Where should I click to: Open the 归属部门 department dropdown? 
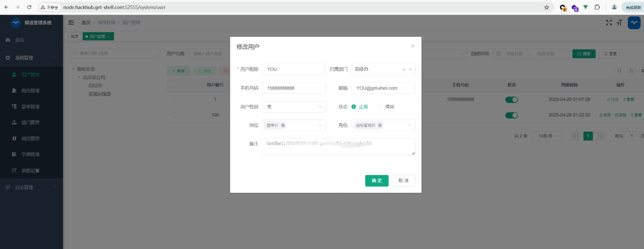[x=410, y=69]
